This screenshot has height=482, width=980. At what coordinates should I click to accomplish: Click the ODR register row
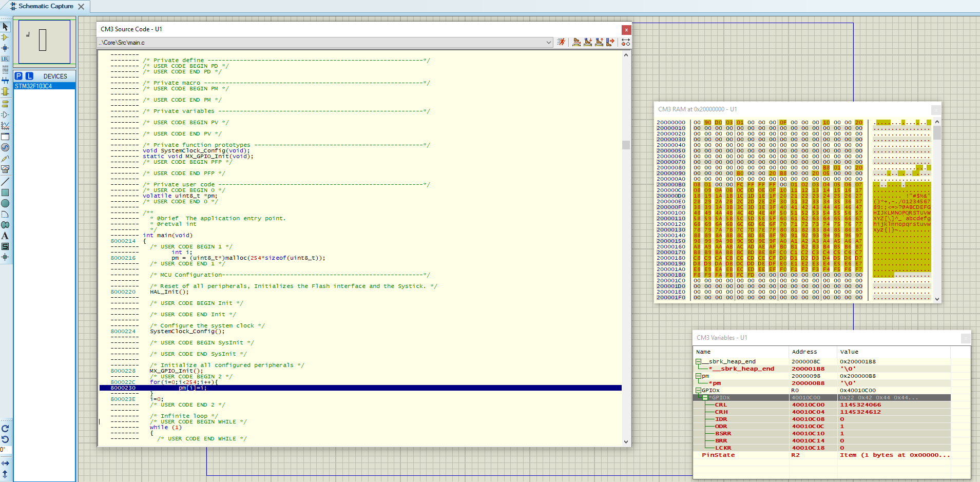click(x=721, y=426)
